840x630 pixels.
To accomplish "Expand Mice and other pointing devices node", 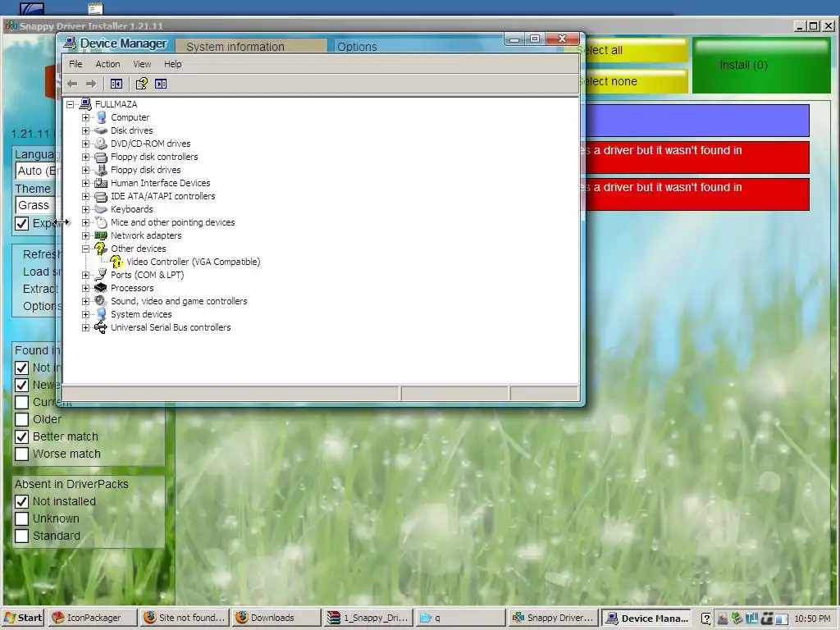I will pos(85,222).
